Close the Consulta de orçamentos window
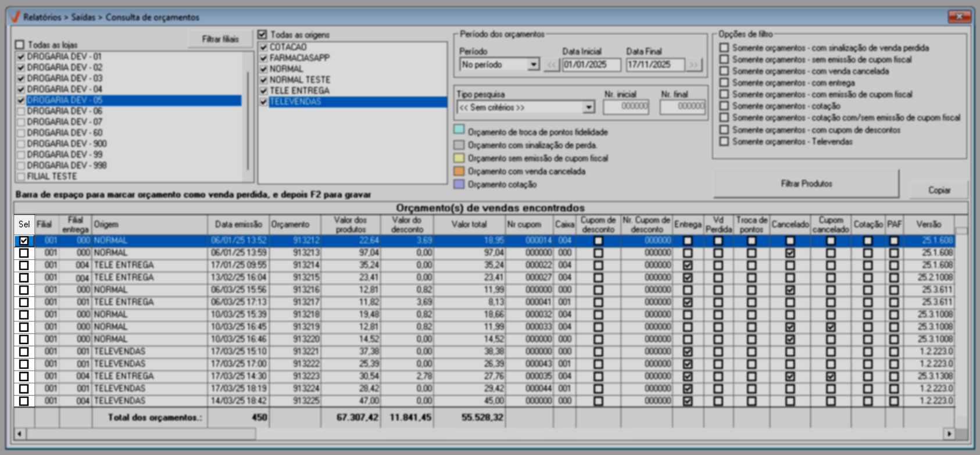Viewport: 980px width, 455px height. tap(959, 16)
